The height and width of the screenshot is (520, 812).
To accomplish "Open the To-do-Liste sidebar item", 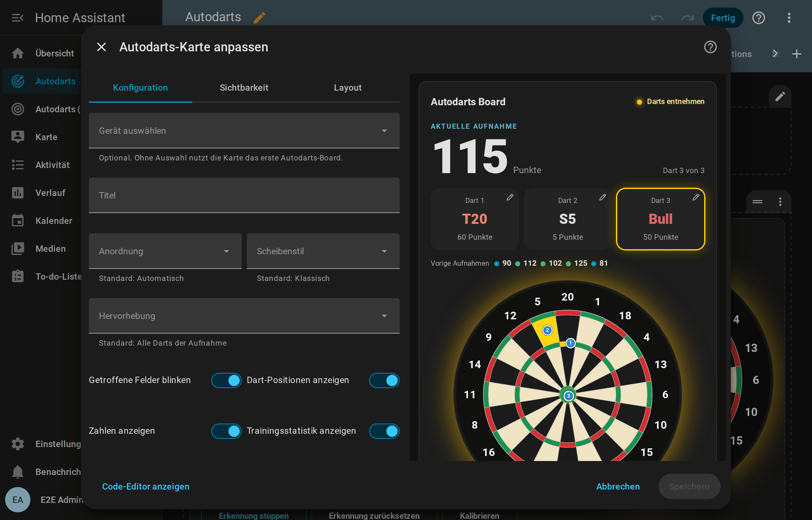I will point(42,277).
